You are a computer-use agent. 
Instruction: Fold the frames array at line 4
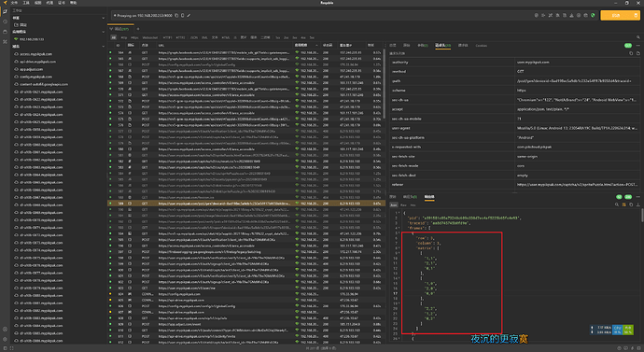pyautogui.click(x=399, y=228)
